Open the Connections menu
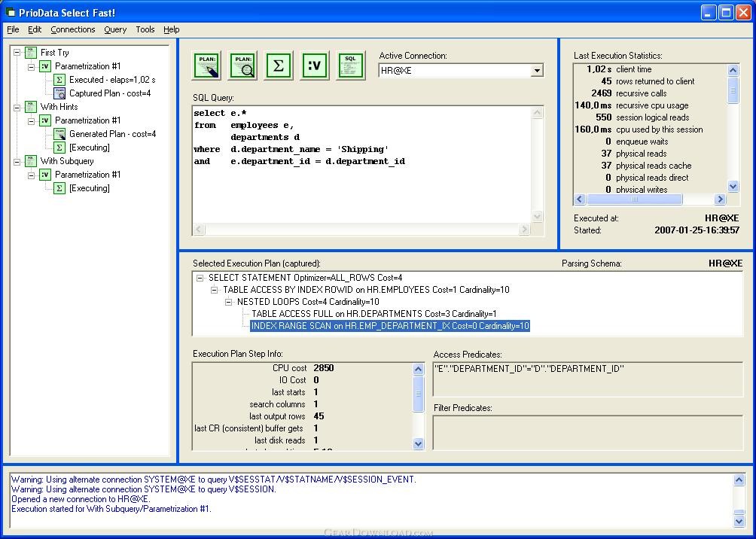This screenshot has height=539, width=756. (x=73, y=29)
